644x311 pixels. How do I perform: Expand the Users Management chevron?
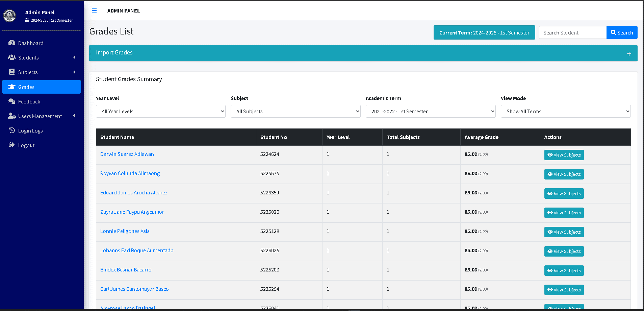[x=74, y=116]
